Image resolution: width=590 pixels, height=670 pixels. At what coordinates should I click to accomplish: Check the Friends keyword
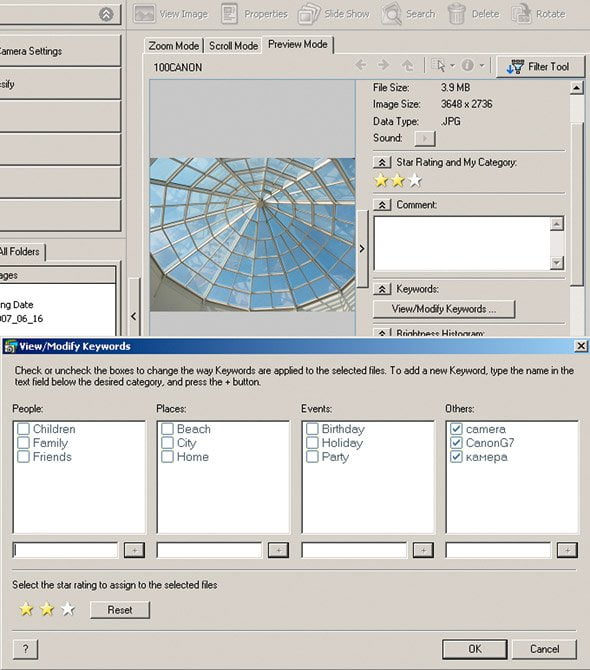pyautogui.click(x=23, y=457)
